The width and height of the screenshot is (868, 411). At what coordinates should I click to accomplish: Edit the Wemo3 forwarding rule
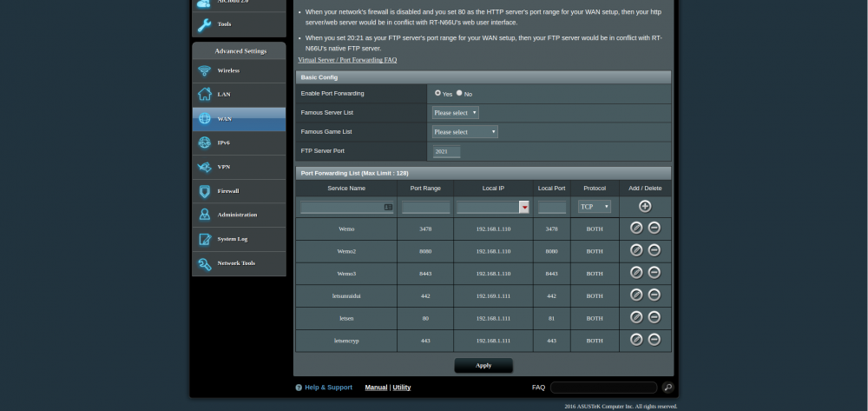click(x=636, y=273)
